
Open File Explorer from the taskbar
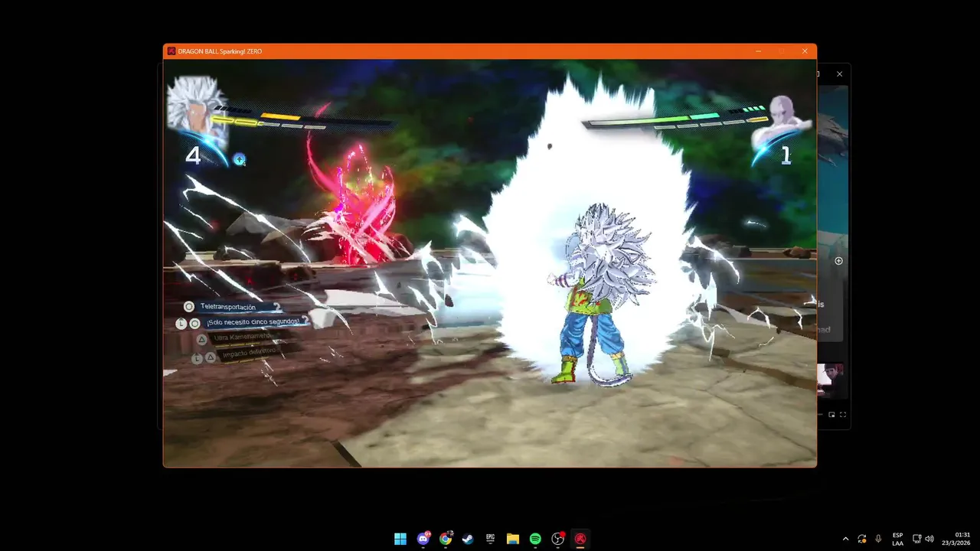click(513, 539)
